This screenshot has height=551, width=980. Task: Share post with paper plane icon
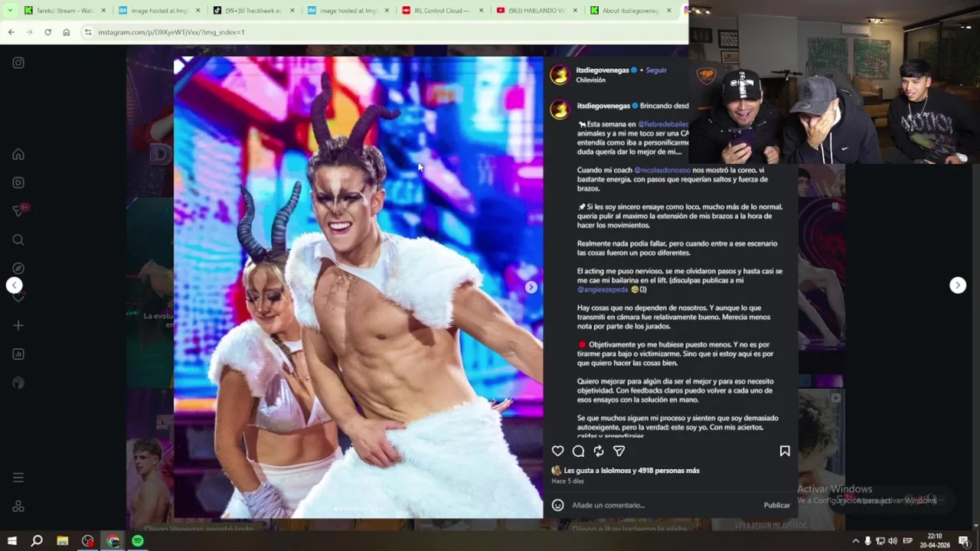619,452
